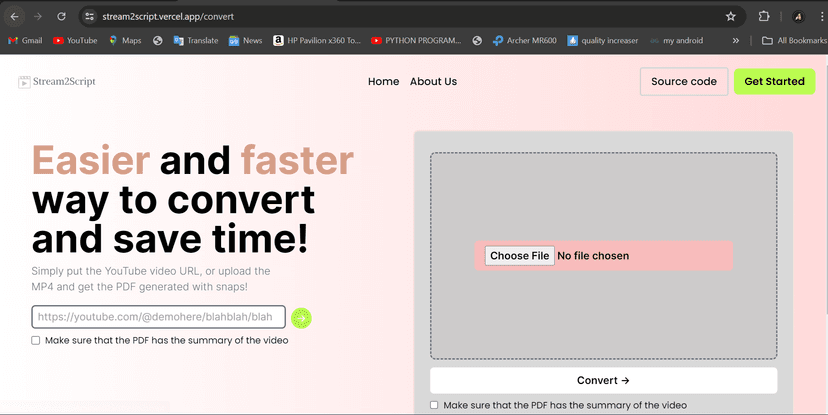Open the Translate bookmark
Image resolution: width=828 pixels, height=415 pixels.
tap(196, 41)
